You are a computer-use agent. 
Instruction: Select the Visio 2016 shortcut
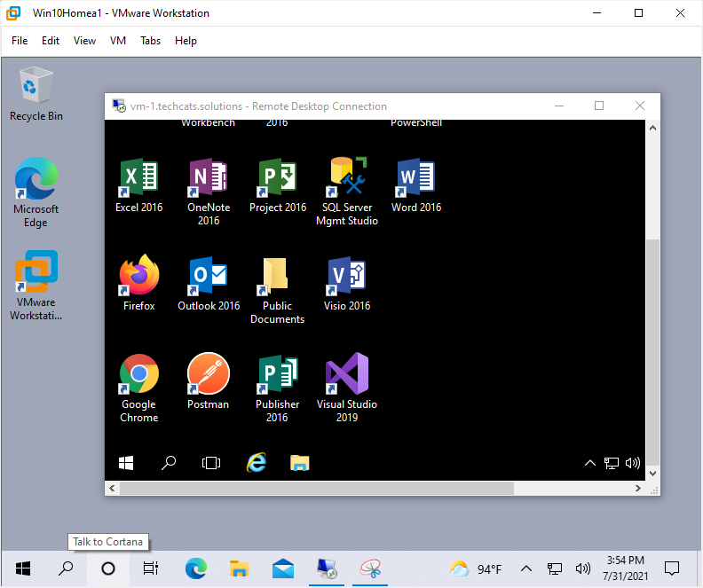(x=347, y=283)
